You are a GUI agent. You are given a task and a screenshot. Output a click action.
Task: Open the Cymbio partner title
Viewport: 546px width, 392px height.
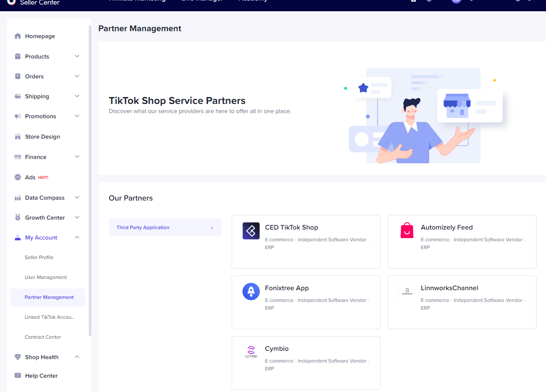click(x=277, y=349)
